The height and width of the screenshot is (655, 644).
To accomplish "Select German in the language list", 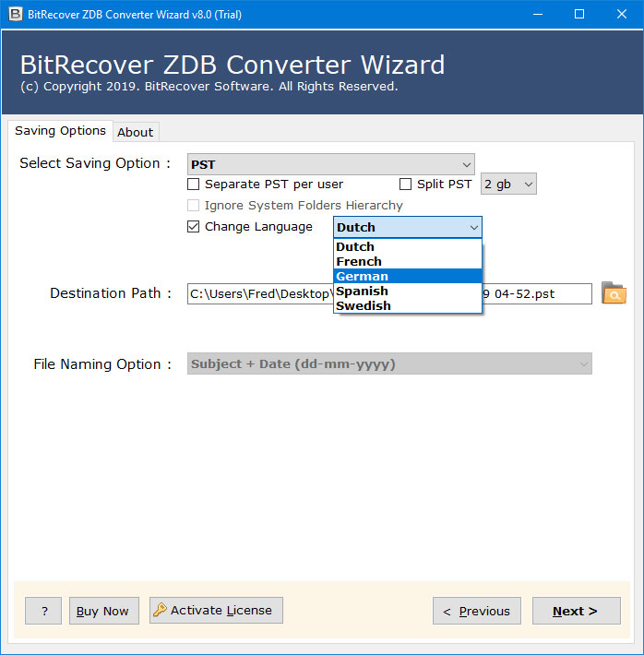I will tap(408, 276).
